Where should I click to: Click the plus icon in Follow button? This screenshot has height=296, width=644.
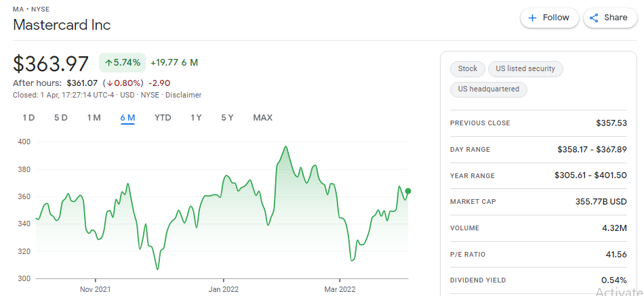(x=532, y=18)
